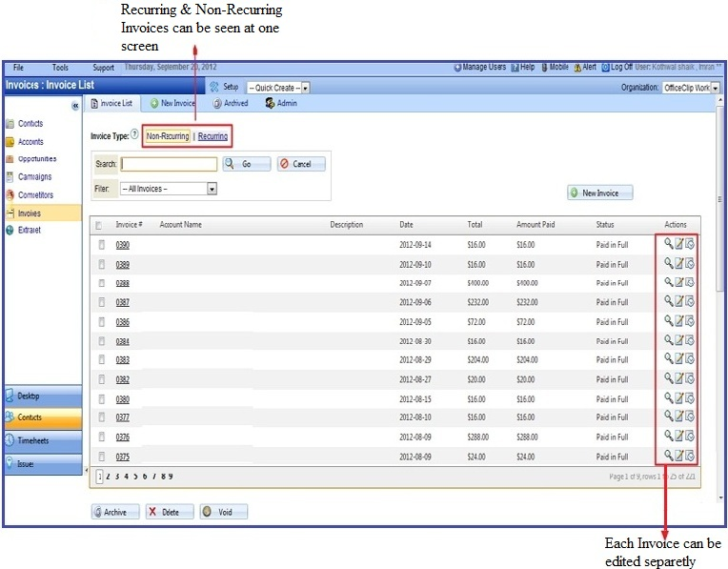728x569 pixels.
Task: Collapse the left sidebar with the double-arrow icon
Action: click(x=75, y=106)
